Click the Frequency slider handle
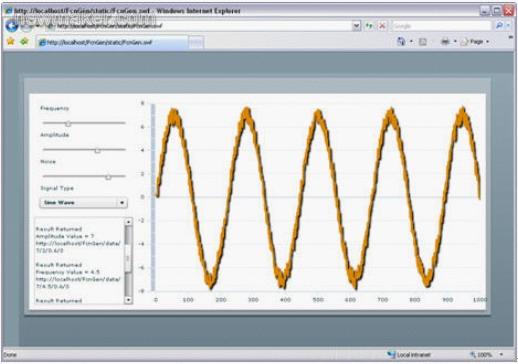The image size is (518, 364). tap(68, 124)
